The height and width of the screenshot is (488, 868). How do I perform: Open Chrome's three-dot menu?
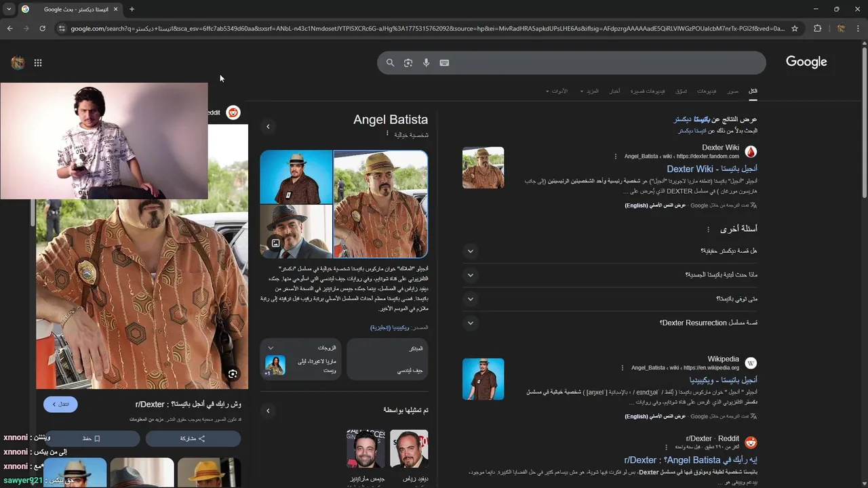tap(858, 28)
